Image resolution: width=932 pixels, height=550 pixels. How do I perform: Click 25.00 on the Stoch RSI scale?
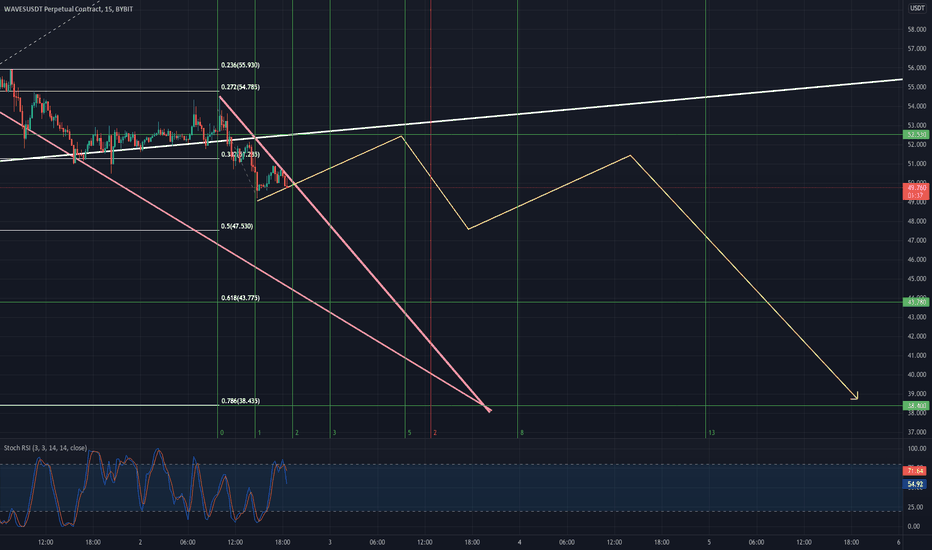917,507
